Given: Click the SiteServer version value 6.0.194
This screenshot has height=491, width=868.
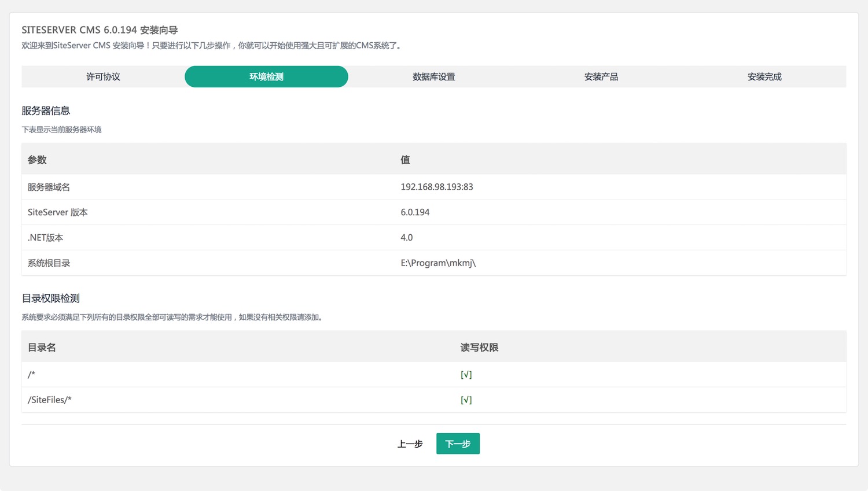Looking at the screenshot, I should [415, 212].
